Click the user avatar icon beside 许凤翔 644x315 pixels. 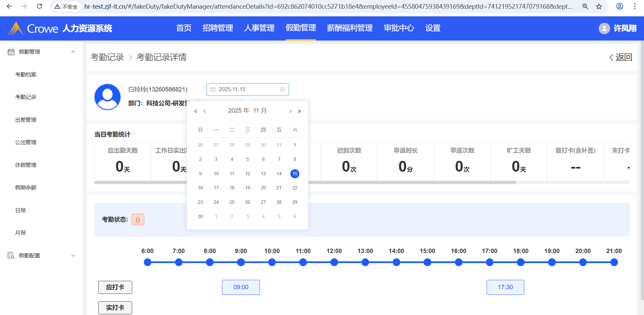604,28
